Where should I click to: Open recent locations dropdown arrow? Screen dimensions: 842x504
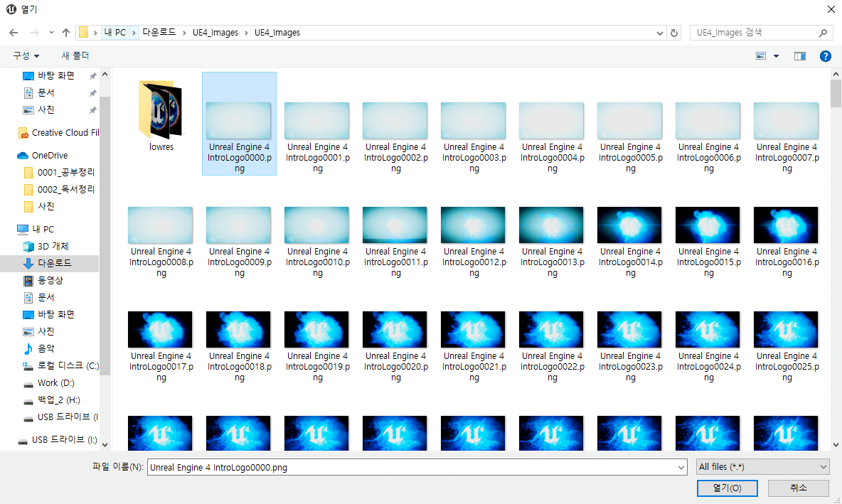coord(51,33)
